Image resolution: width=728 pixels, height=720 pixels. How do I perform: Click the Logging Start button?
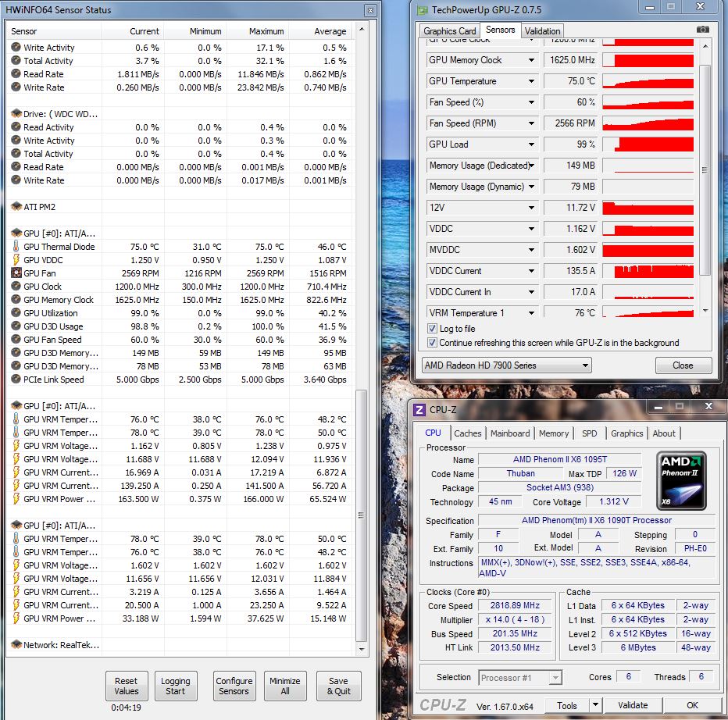(x=176, y=686)
